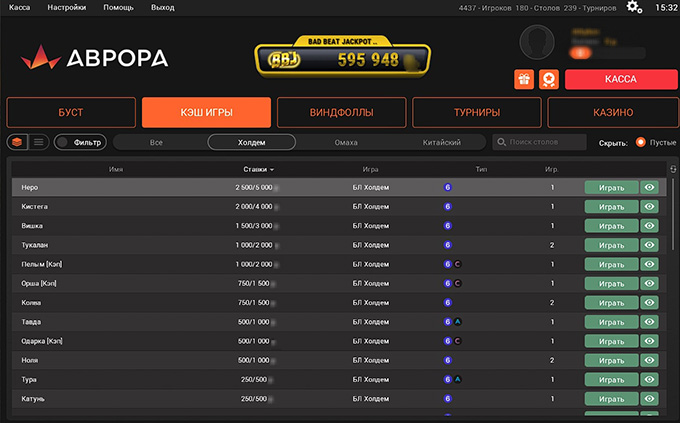Sort tables by the Ставки column arrow
This screenshot has height=423, width=680.
(271, 170)
